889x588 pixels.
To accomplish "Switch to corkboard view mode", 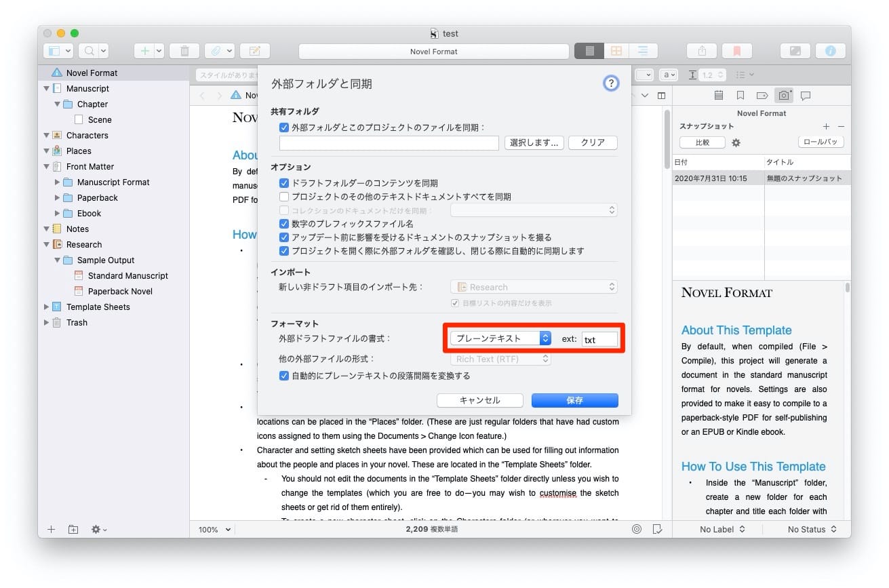I will click(616, 51).
